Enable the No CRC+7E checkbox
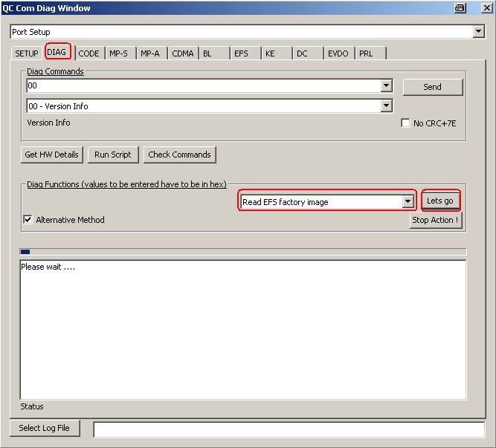 click(405, 123)
